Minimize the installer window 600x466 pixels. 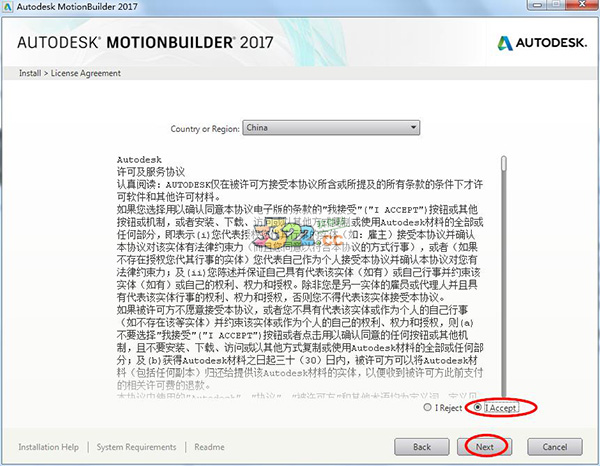tap(539, 5)
